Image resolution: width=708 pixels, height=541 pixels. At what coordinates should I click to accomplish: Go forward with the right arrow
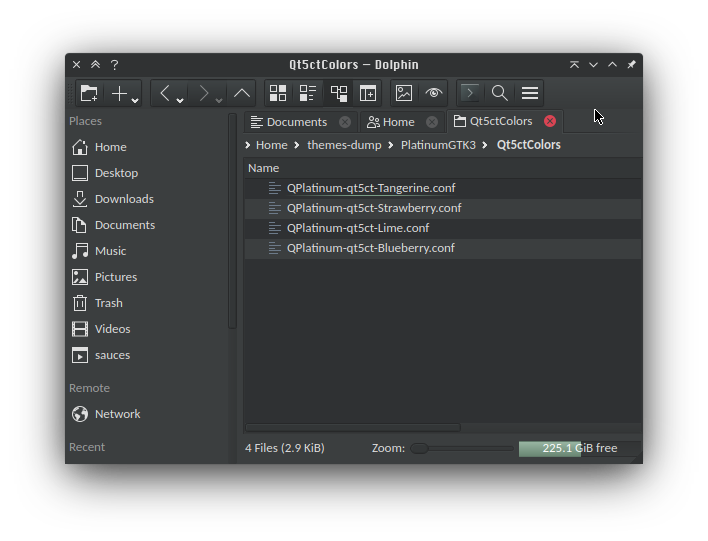[204, 93]
